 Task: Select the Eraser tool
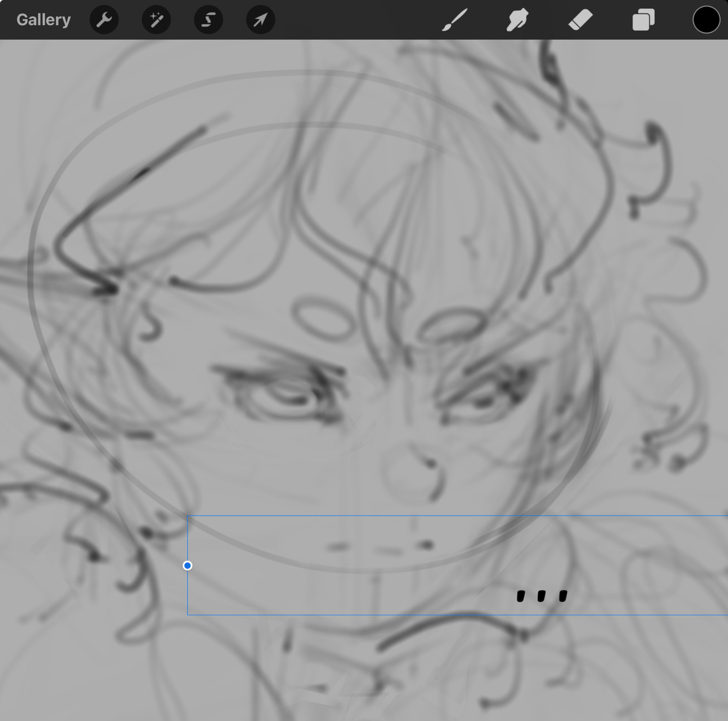[x=580, y=20]
